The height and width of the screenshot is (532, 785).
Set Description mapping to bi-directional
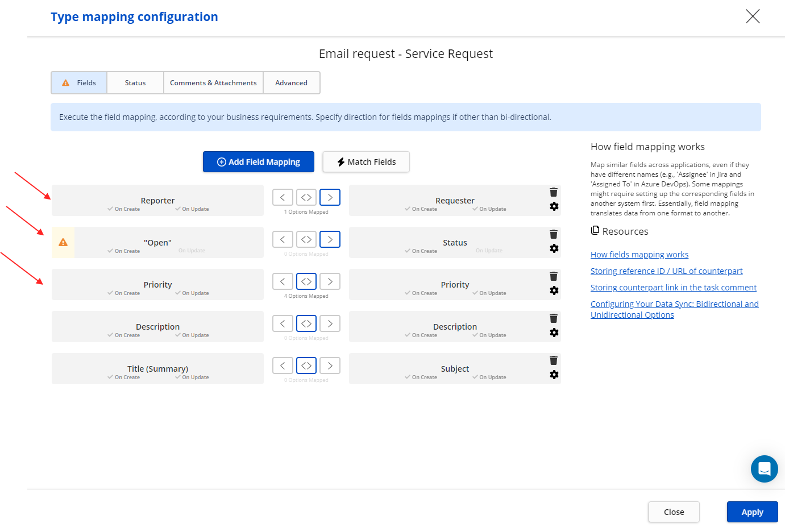click(x=306, y=323)
